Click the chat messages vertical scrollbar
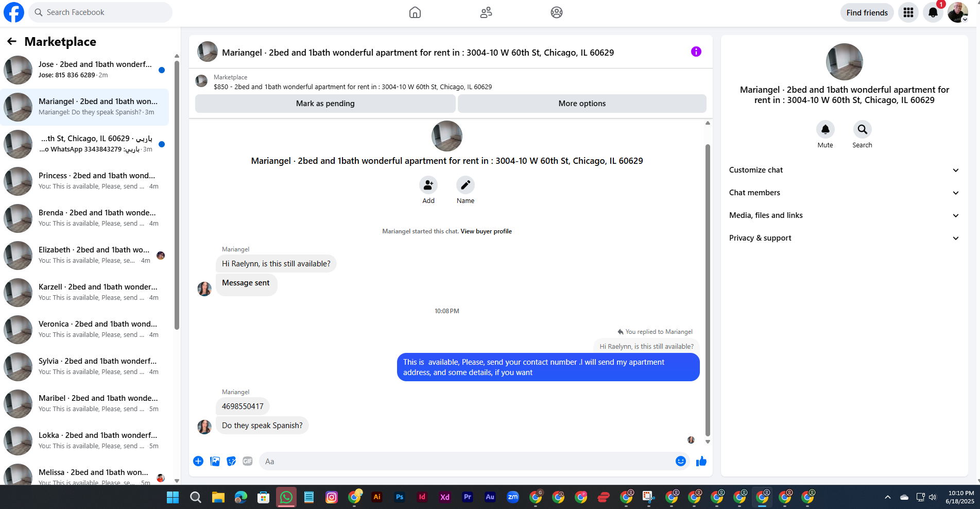The image size is (980, 509). click(708, 290)
